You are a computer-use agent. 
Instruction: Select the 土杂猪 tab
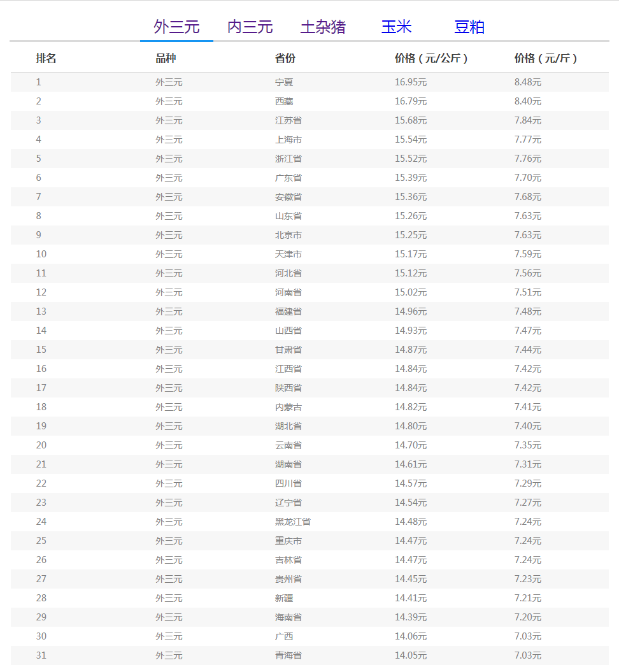[x=323, y=27]
